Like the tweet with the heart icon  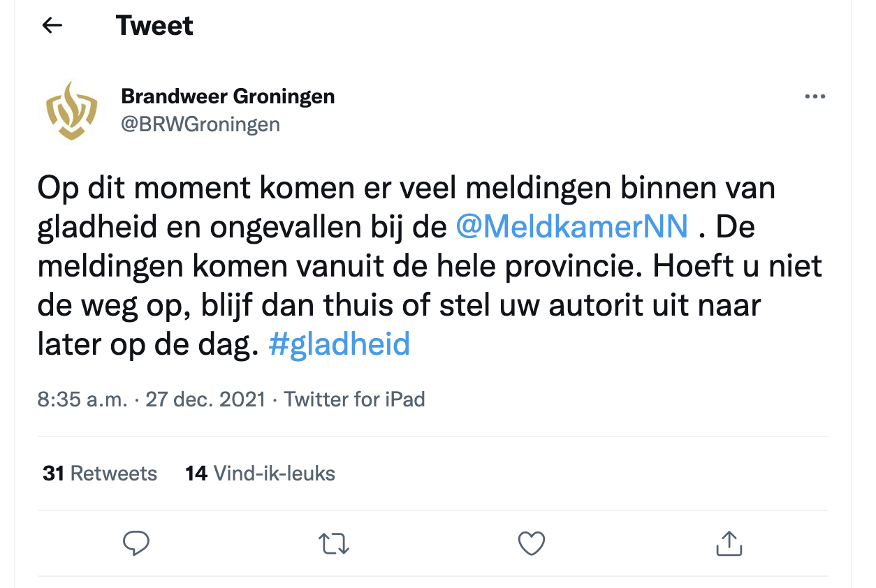pyautogui.click(x=532, y=543)
